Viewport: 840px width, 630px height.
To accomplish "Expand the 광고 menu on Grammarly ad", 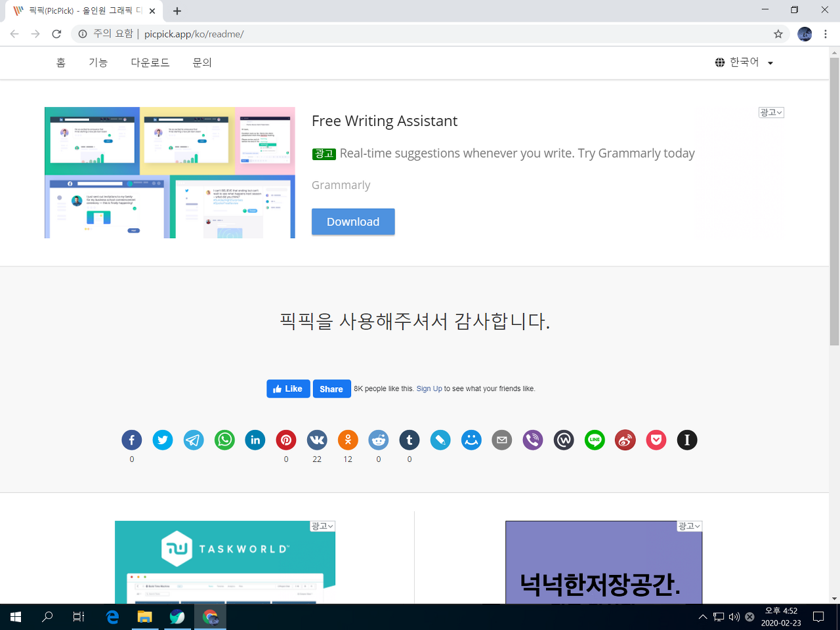I will pyautogui.click(x=771, y=112).
